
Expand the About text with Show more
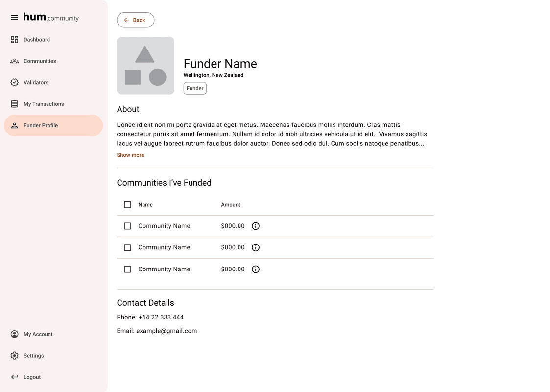(130, 155)
